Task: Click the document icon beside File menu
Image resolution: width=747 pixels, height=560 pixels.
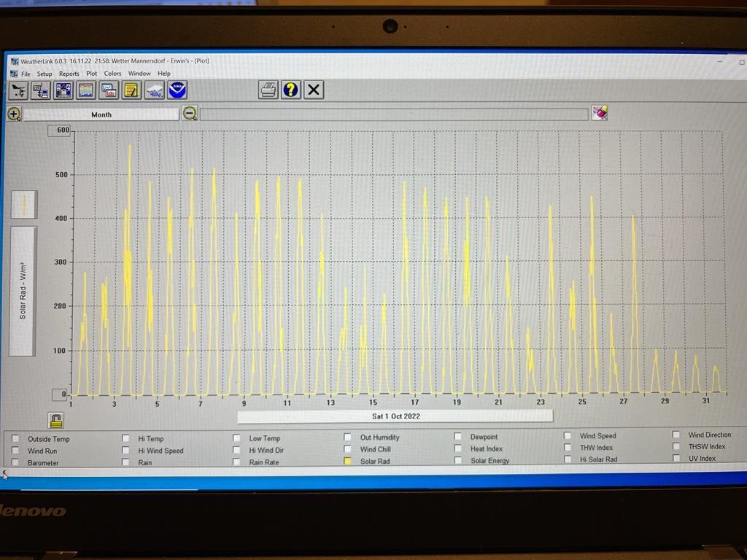Action: 15,74
